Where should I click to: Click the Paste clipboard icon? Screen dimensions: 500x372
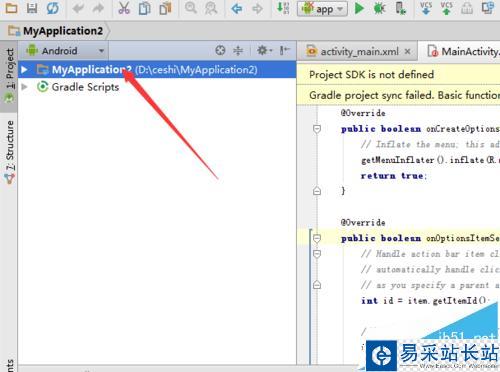pos(165,8)
